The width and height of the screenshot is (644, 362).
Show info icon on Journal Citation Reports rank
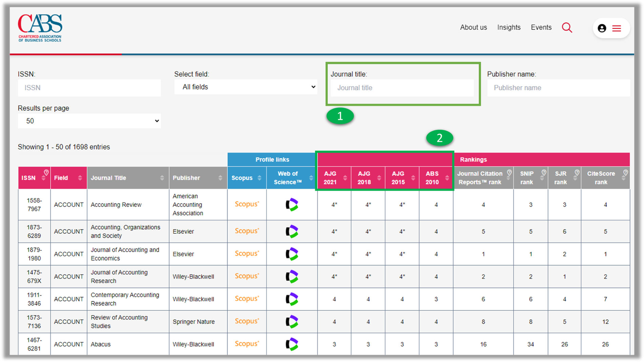tap(509, 173)
